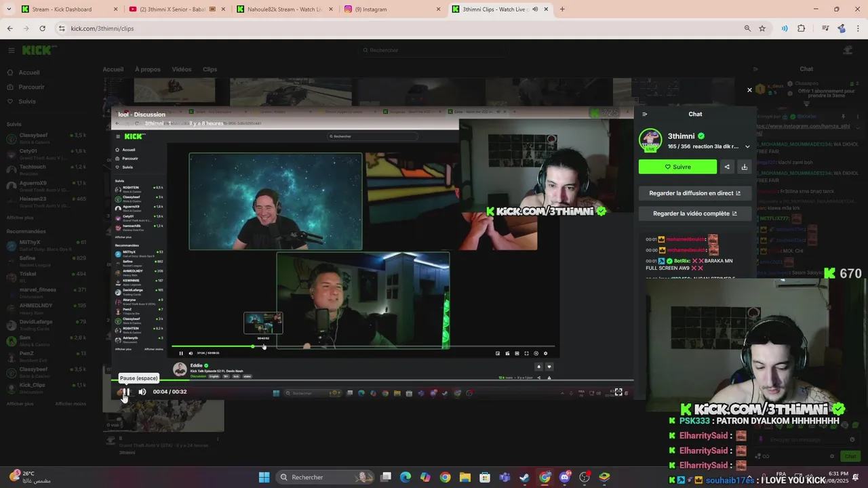This screenshot has width=868, height=488.
Task: Open the clip thumbnail below the player
Action: (163, 415)
